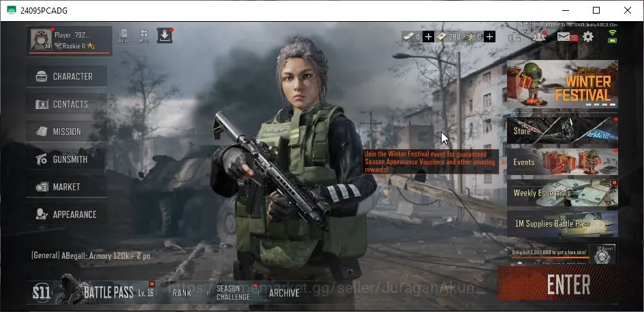Open Weekly Essentials offer
Viewport: 644px width, 312px height.
562,193
